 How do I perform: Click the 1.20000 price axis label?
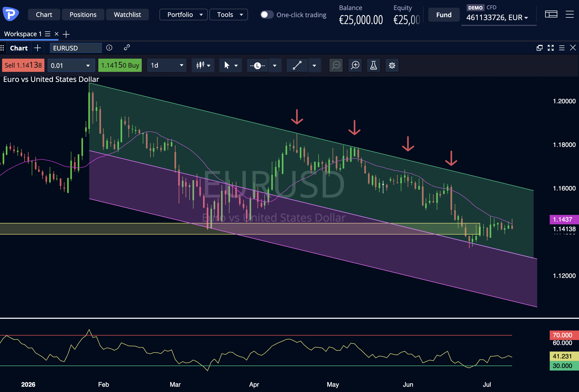coord(564,101)
